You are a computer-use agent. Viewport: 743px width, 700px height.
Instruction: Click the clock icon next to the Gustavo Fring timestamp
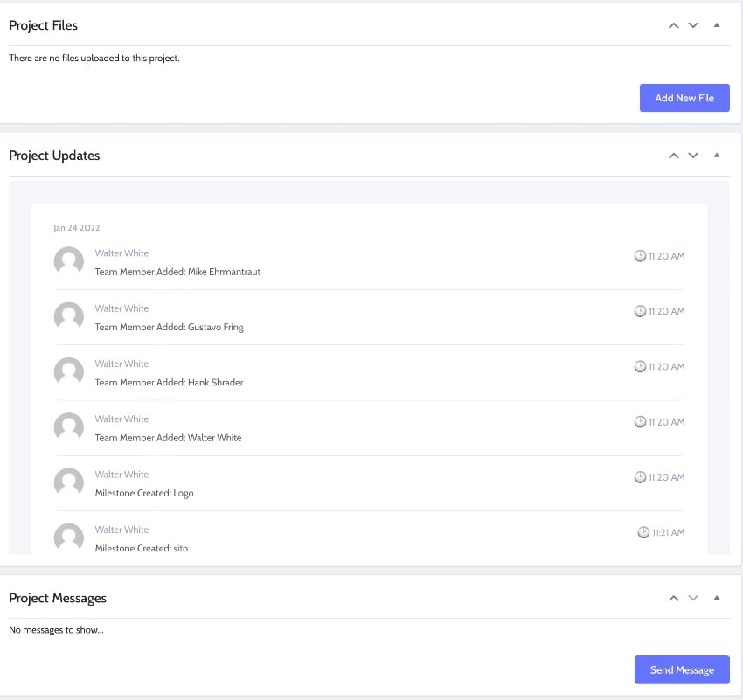pyautogui.click(x=640, y=311)
